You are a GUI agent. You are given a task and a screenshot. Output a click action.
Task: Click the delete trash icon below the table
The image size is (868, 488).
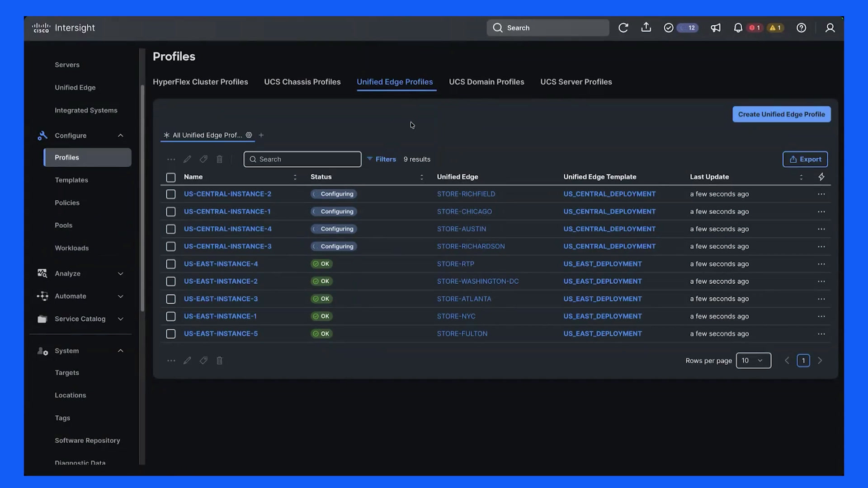click(219, 361)
